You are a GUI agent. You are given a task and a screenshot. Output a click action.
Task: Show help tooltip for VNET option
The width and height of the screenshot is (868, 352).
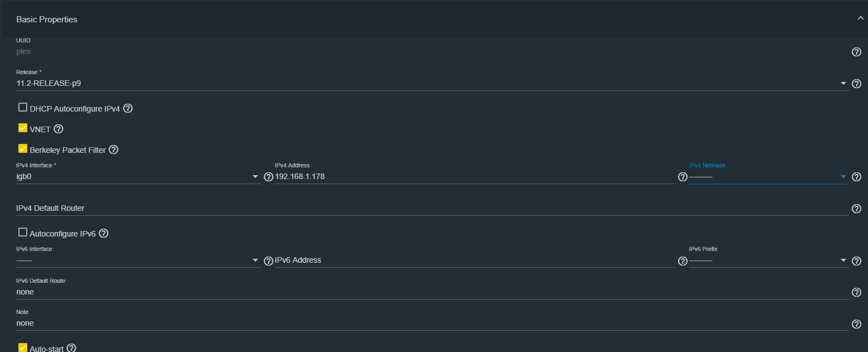(x=59, y=129)
